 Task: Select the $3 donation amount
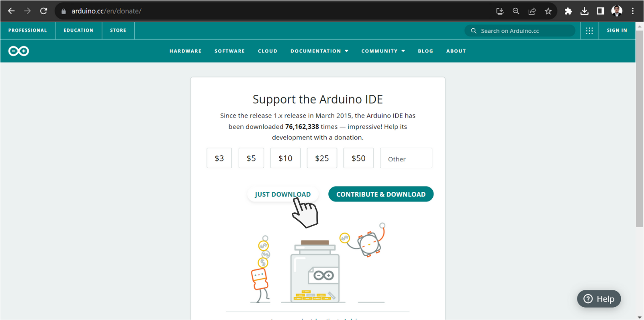pos(219,158)
